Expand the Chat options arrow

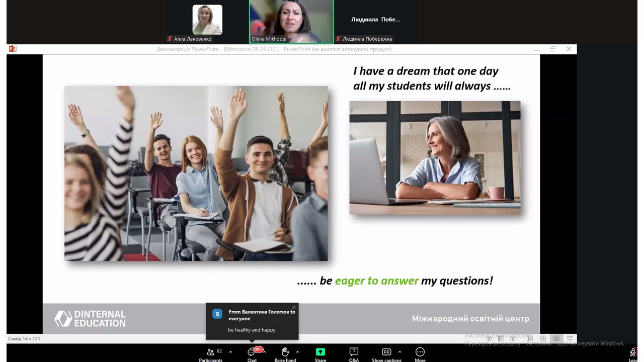click(265, 352)
